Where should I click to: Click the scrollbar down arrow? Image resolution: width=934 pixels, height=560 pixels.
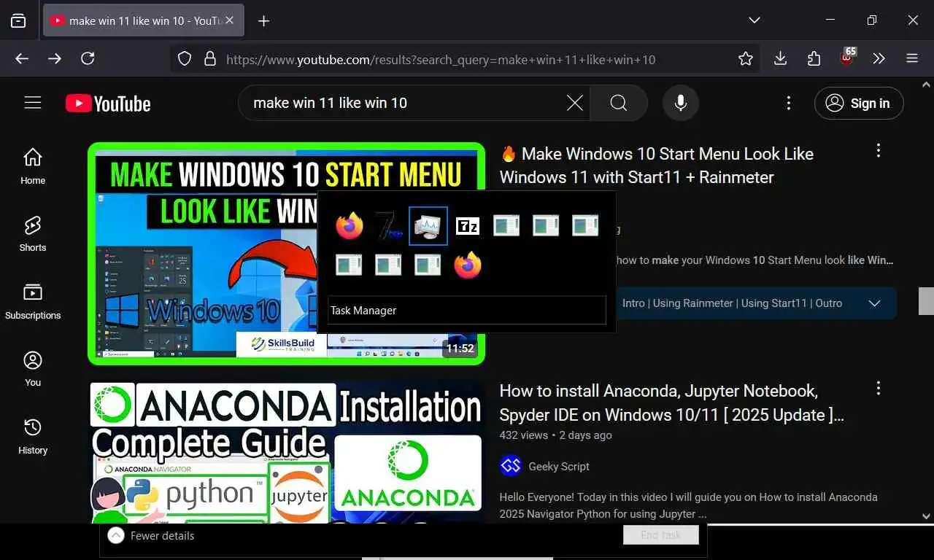pyautogui.click(x=926, y=516)
